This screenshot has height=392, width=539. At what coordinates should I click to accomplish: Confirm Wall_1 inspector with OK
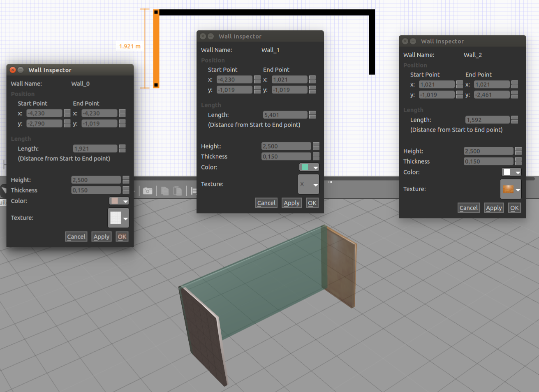(312, 203)
